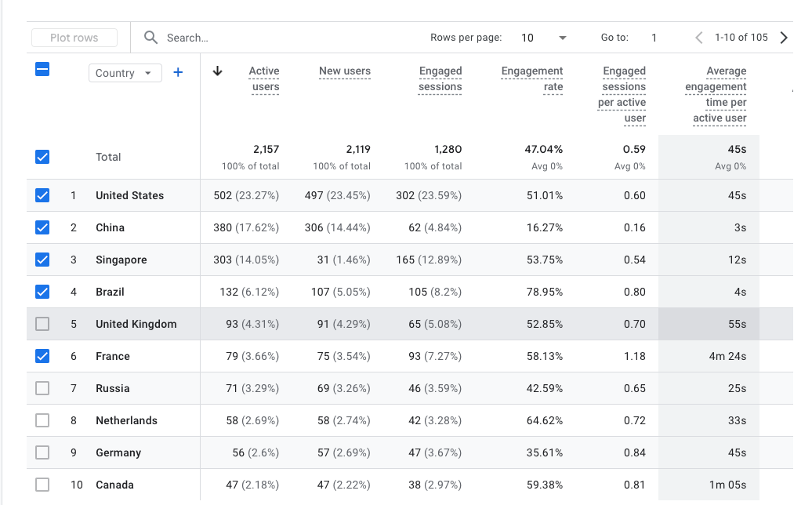Click the search magnifier icon

tap(150, 38)
